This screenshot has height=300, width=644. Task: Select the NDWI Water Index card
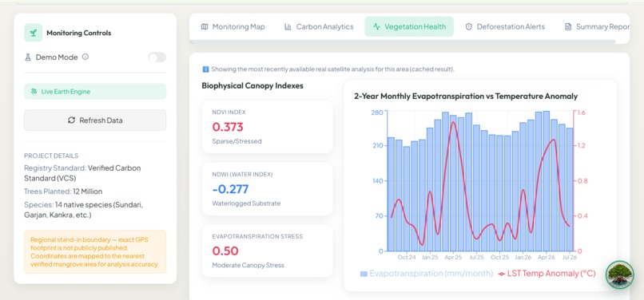click(268, 189)
